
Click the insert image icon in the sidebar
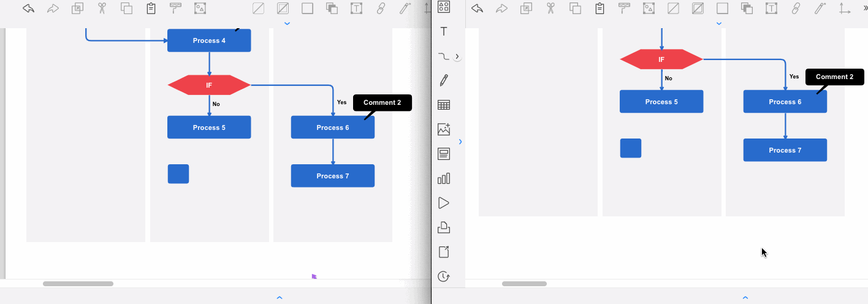444,129
